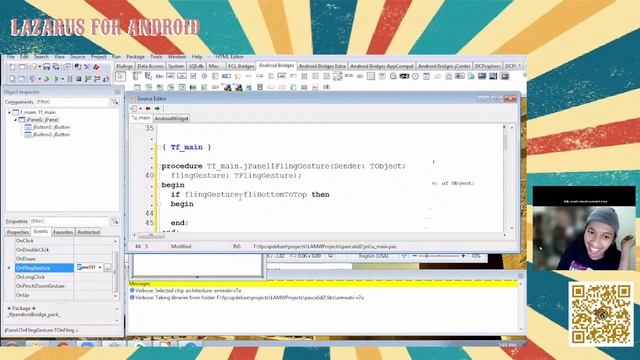The height and width of the screenshot is (360, 640).
Task: Select the star-shaped palette component
Action: point(237,76)
